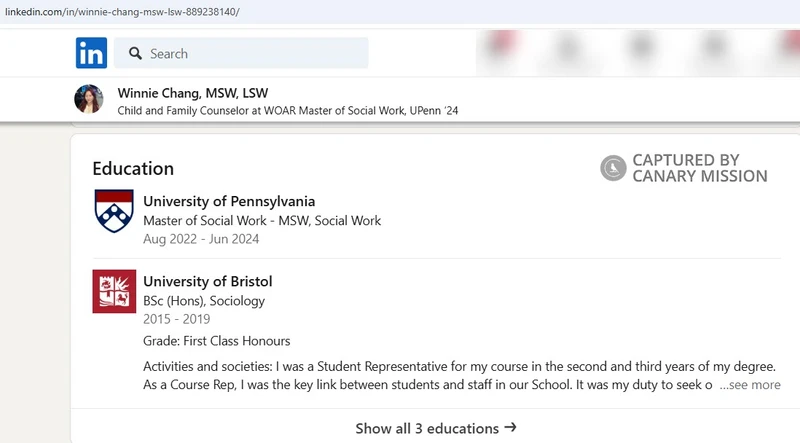Click the arrow next to Show all educations

coord(510,428)
